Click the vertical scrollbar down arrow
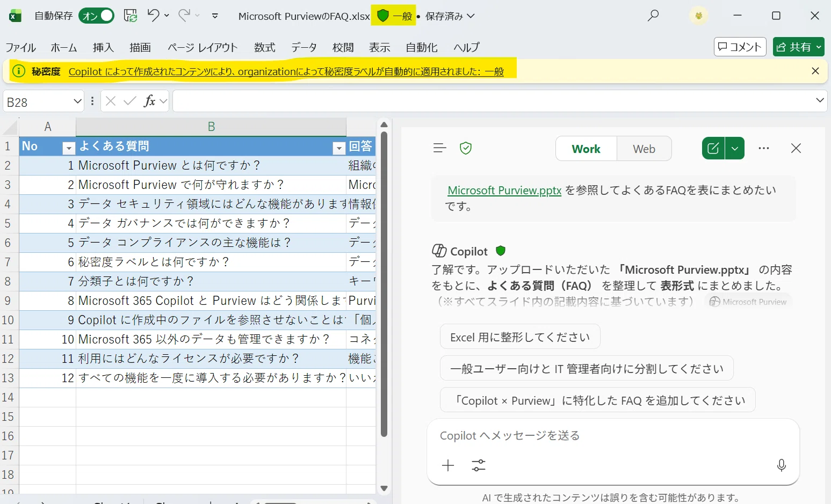831x504 pixels. click(x=384, y=488)
